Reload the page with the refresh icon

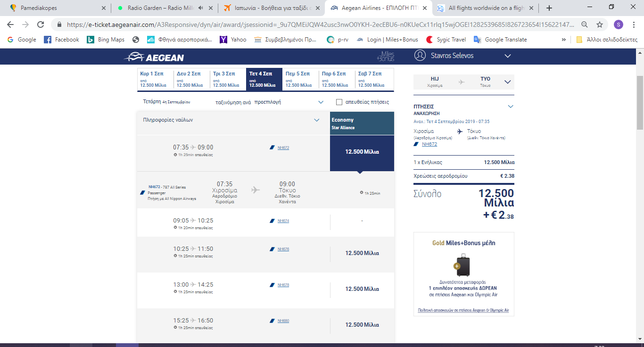[x=41, y=25]
